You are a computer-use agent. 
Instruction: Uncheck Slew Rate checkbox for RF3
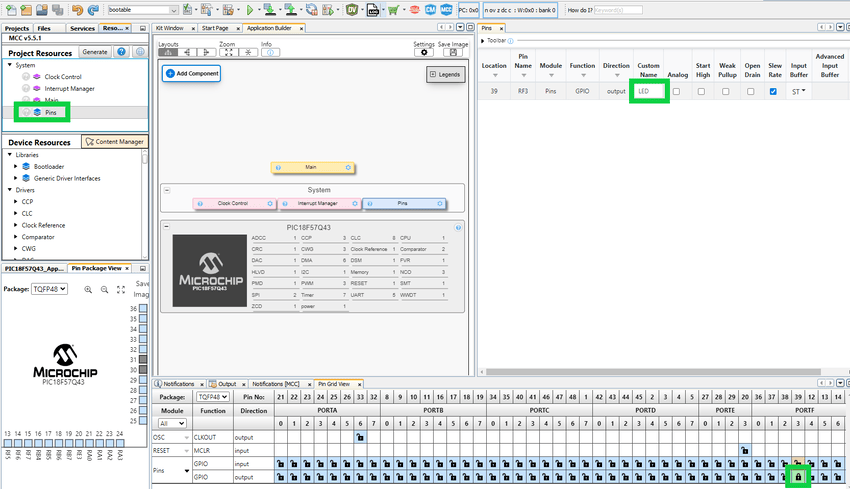point(773,92)
